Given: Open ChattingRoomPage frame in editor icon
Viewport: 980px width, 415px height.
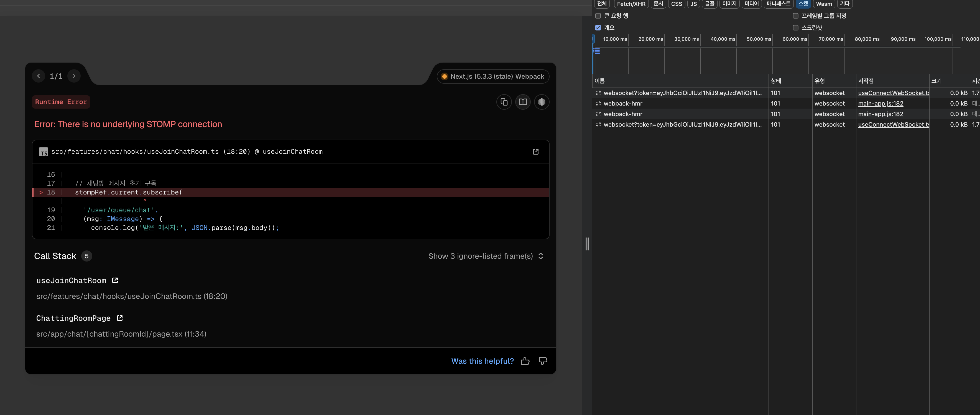Looking at the screenshot, I should 119,318.
